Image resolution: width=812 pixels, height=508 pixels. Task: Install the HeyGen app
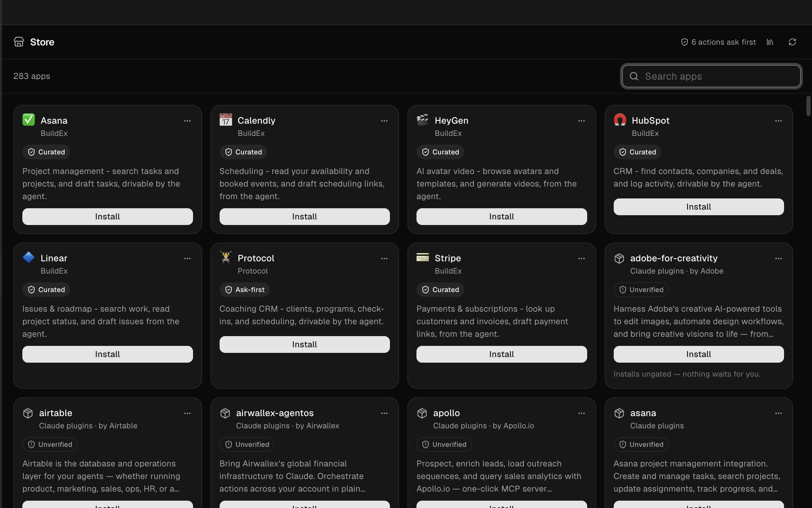[x=502, y=217]
